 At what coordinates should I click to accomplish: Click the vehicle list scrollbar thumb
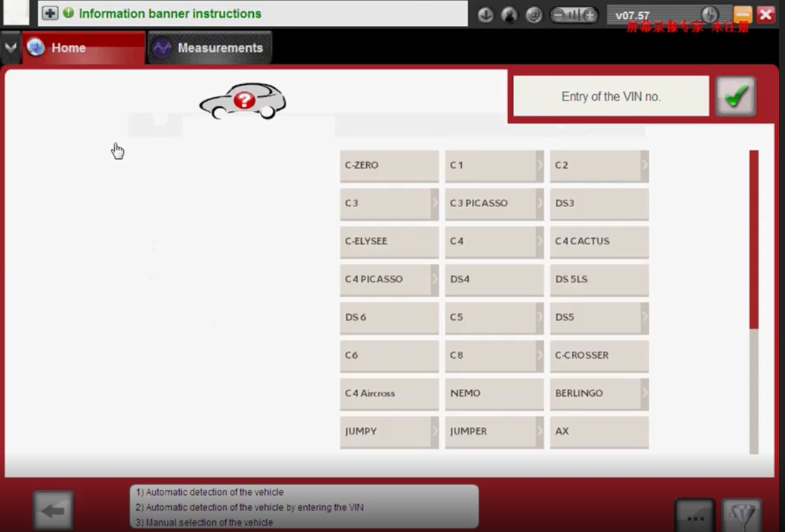tap(754, 239)
